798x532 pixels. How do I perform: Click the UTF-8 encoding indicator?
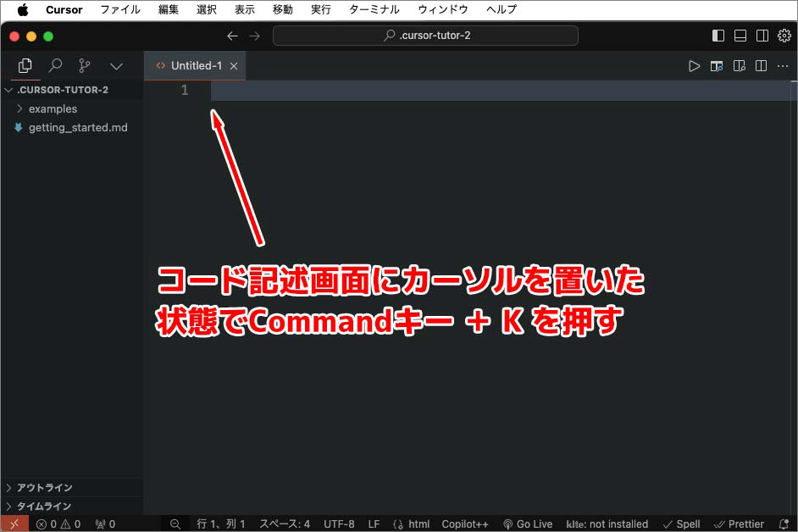(339, 524)
